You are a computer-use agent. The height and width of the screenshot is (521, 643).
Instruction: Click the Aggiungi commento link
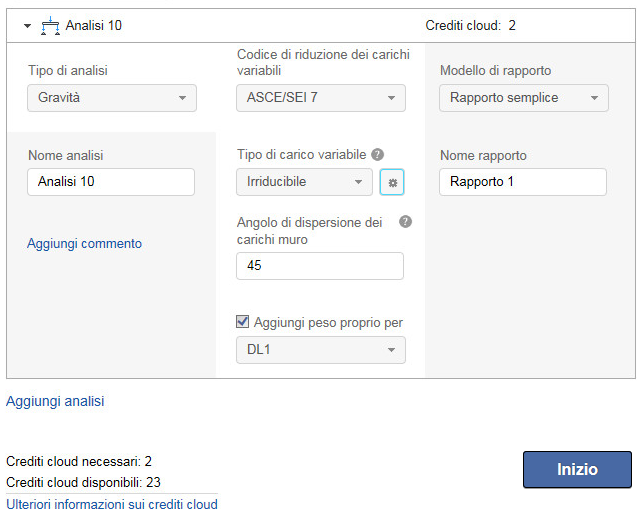[x=84, y=243]
